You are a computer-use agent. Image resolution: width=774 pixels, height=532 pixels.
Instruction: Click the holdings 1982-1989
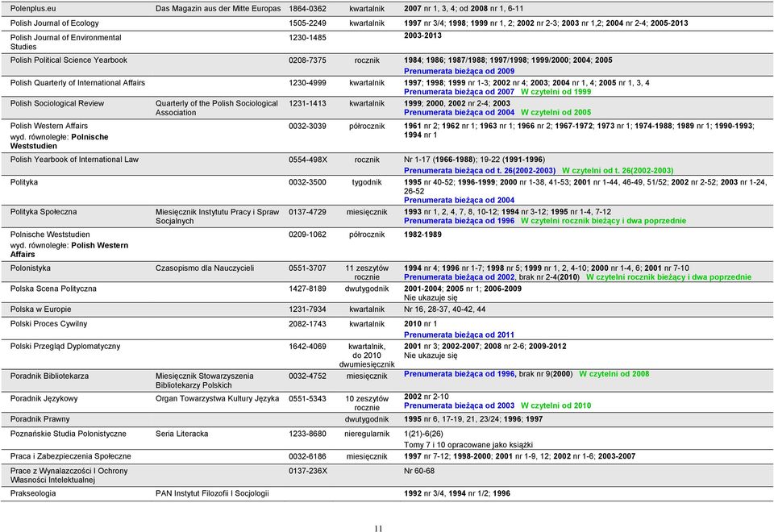pos(422,235)
